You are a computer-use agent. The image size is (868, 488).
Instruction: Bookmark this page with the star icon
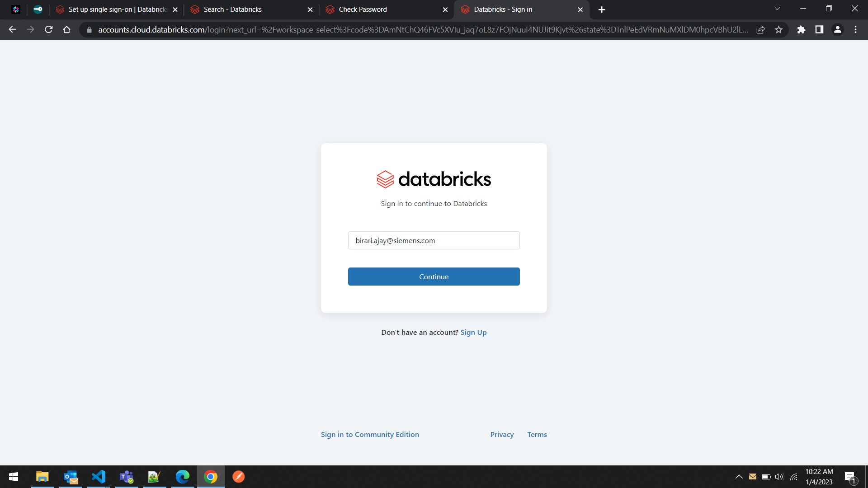[x=779, y=29]
